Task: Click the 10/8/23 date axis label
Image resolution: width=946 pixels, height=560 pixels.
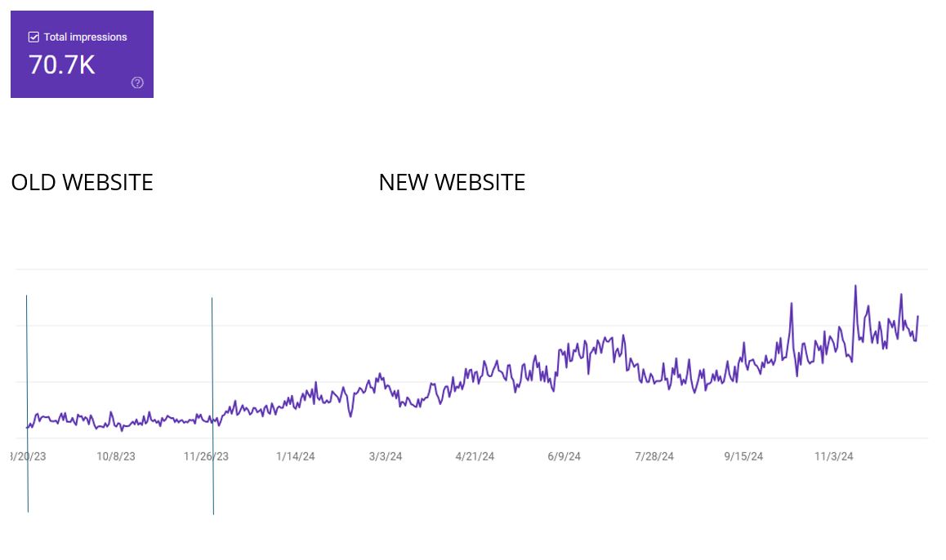Action: [x=116, y=456]
